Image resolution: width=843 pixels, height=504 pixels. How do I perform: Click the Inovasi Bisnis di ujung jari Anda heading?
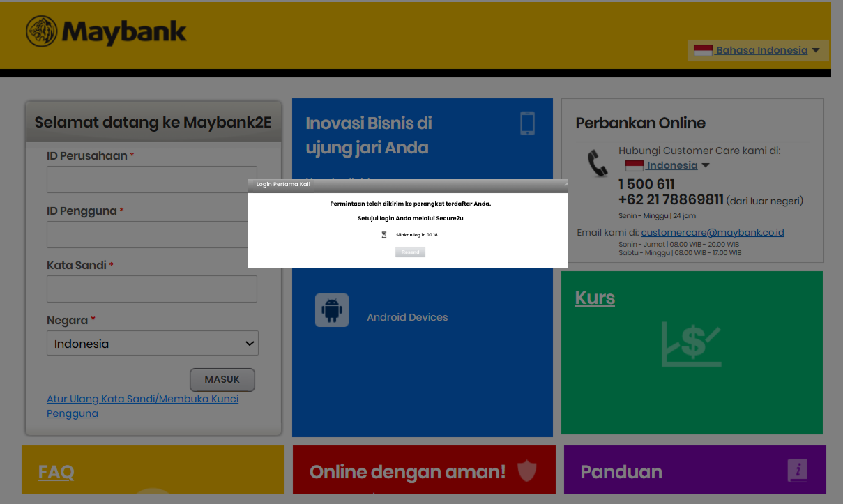point(369,135)
